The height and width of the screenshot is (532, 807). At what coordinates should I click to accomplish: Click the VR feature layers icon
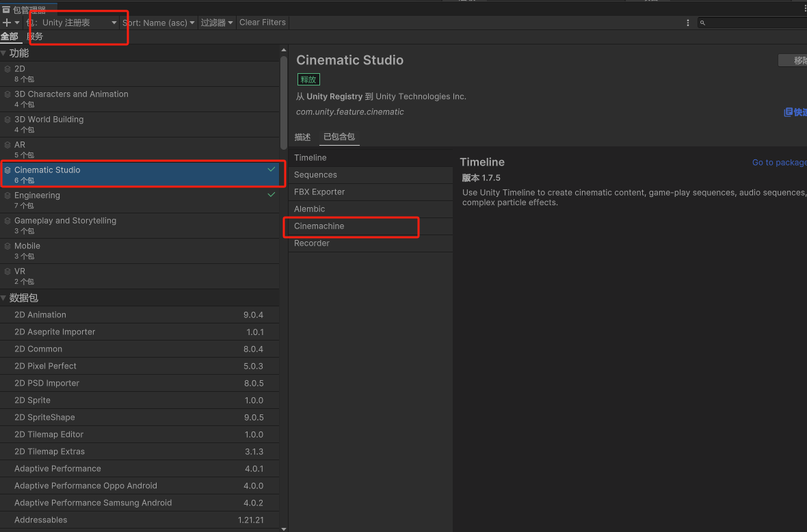pos(8,271)
